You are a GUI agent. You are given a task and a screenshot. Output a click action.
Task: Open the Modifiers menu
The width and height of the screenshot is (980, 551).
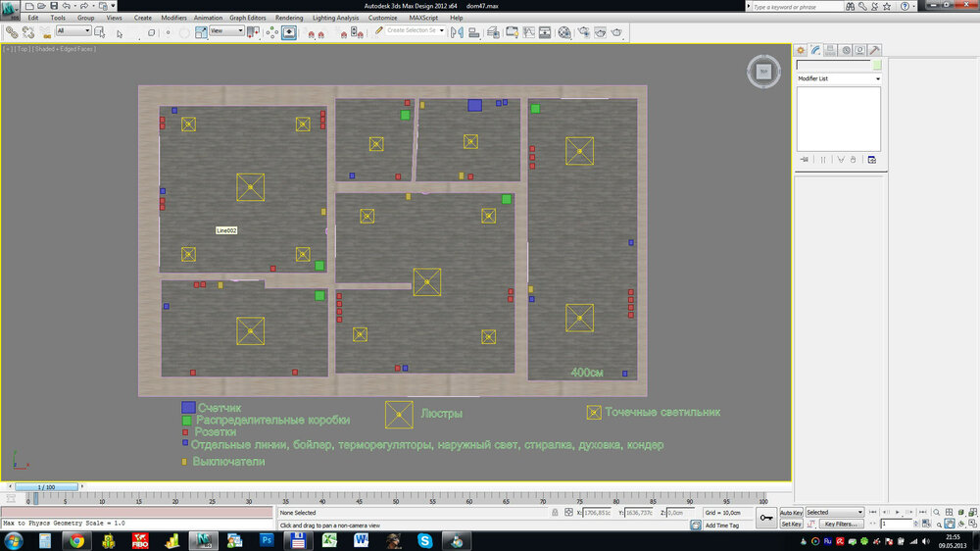[173, 18]
